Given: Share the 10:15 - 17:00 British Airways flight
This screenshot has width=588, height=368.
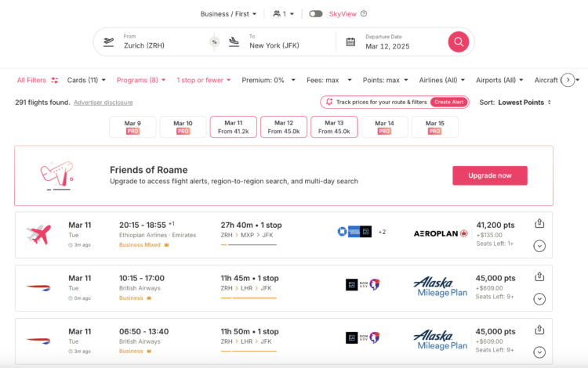Looking at the screenshot, I should [539, 276].
